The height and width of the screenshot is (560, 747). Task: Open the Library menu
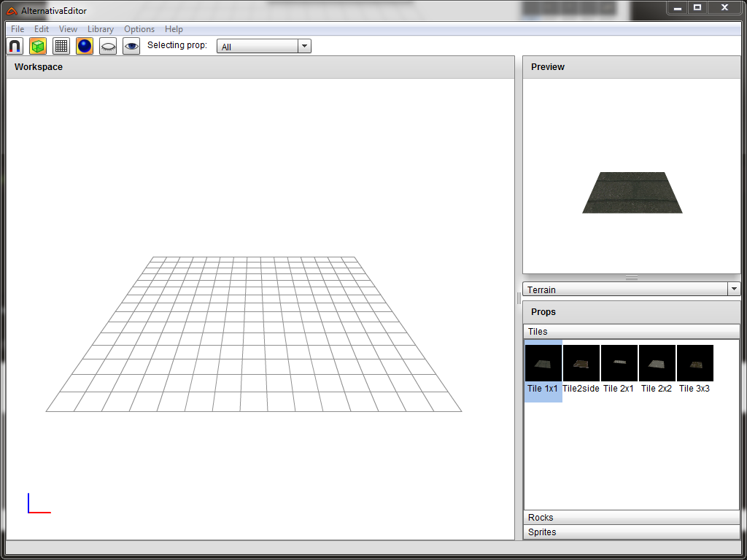pyautogui.click(x=100, y=29)
